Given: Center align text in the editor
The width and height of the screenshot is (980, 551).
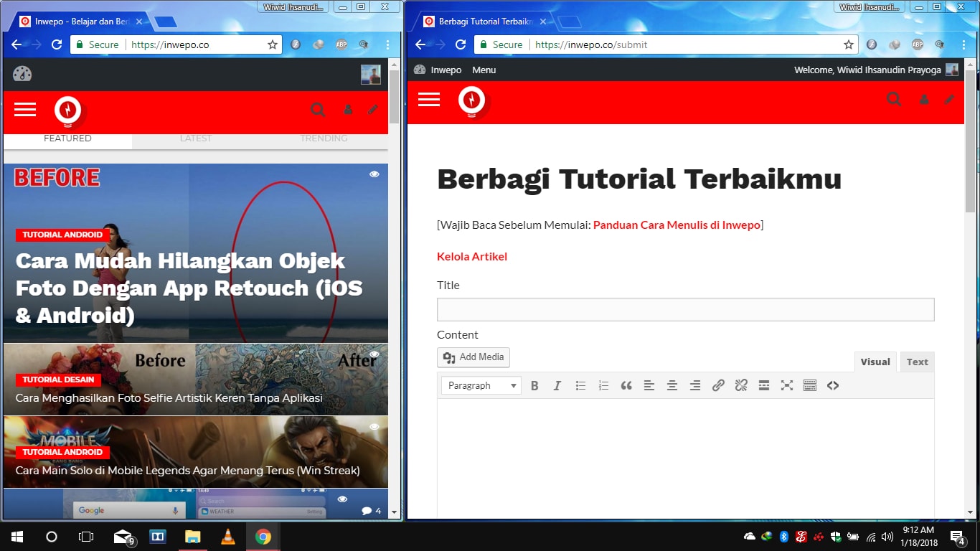Looking at the screenshot, I should click(672, 386).
